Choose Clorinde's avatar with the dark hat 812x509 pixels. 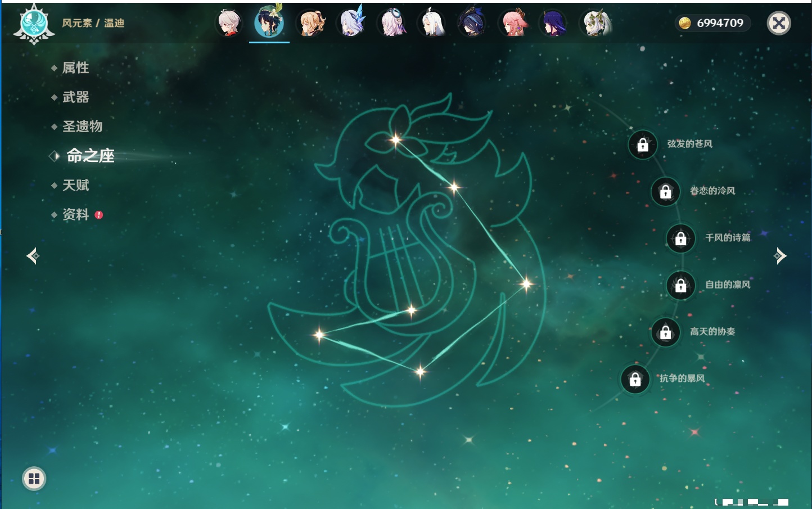[472, 23]
